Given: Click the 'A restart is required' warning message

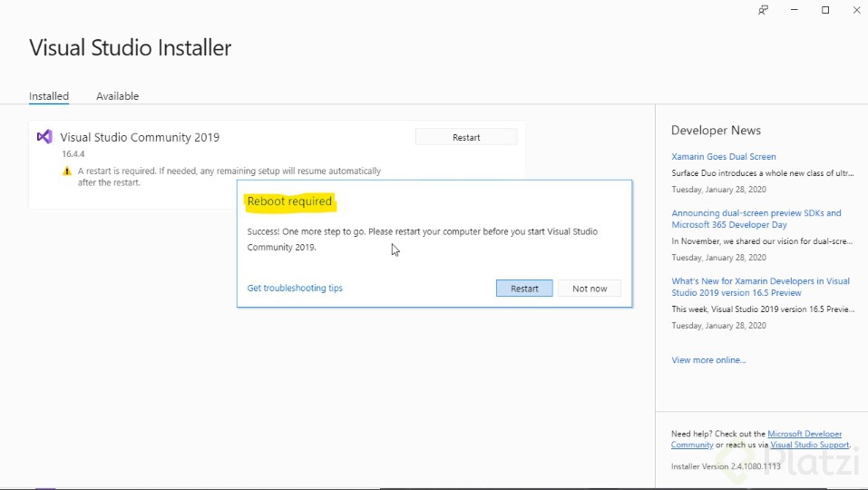Looking at the screenshot, I should click(229, 177).
